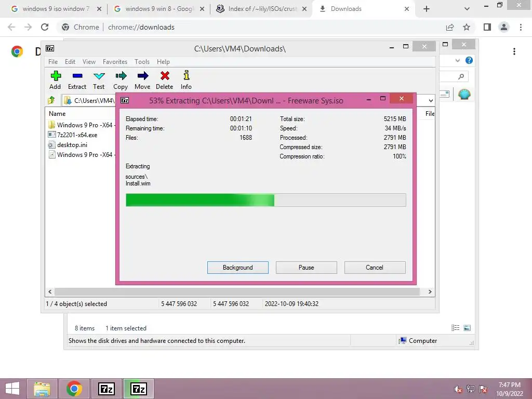
Task: Click the Explorer search magnifier icon
Action: pyautogui.click(x=461, y=77)
